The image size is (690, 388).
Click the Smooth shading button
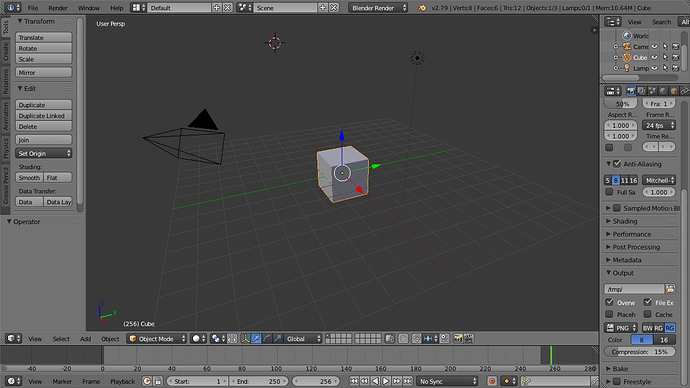click(x=29, y=177)
